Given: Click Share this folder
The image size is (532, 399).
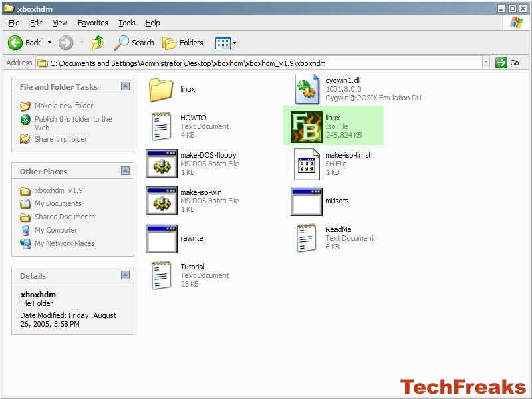Looking at the screenshot, I should point(61,139).
